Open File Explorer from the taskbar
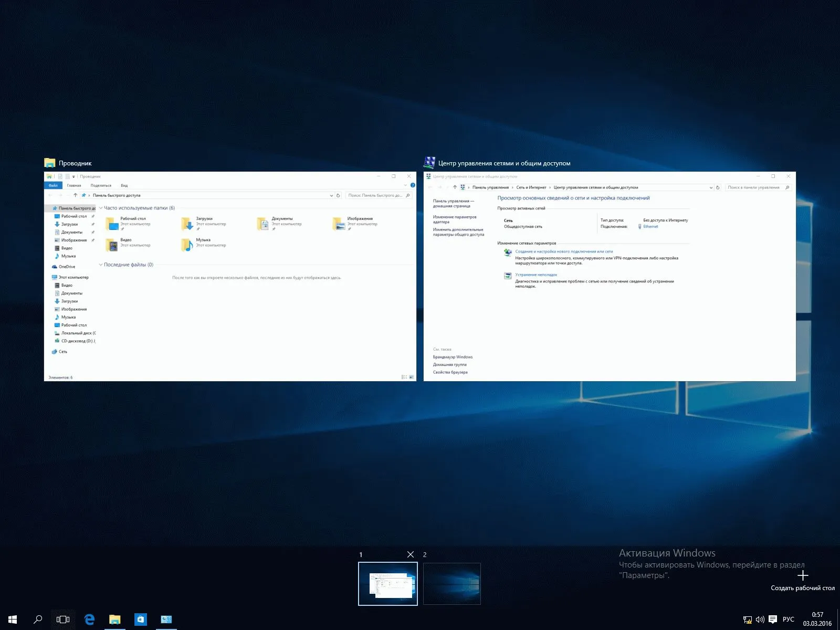The height and width of the screenshot is (630, 840). click(115, 619)
